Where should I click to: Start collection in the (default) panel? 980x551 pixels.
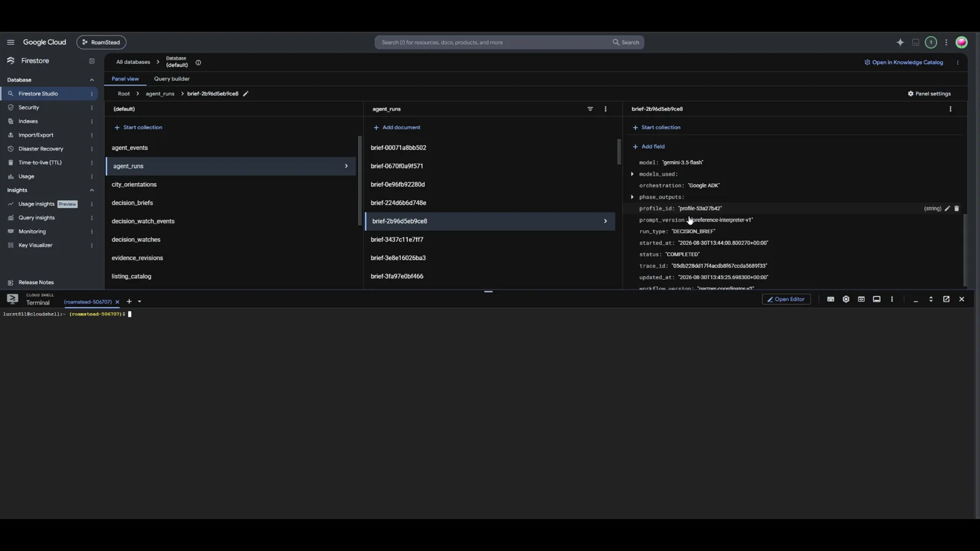(138, 127)
